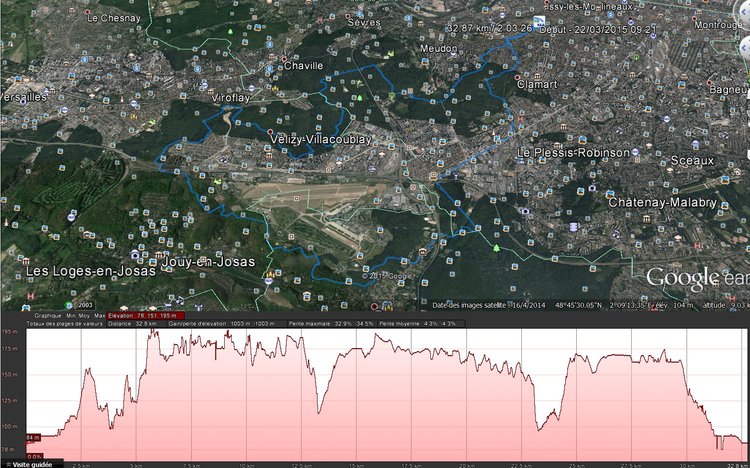Select the Vélizy-Villacoublay place label
This screenshot has width=750, height=468.
point(321,139)
